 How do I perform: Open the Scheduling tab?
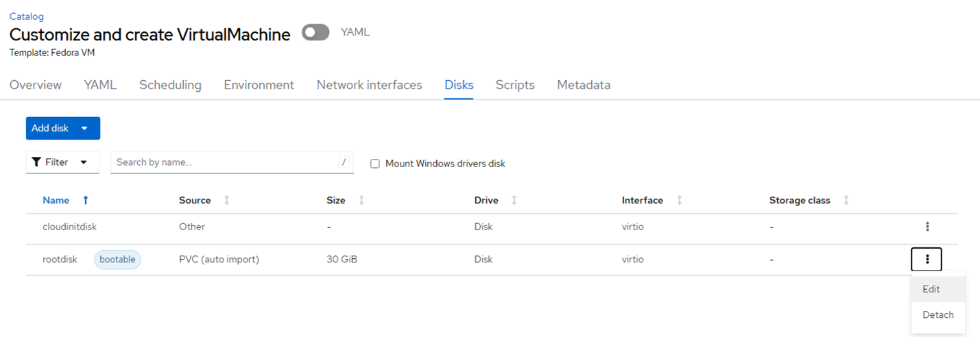[x=170, y=85]
